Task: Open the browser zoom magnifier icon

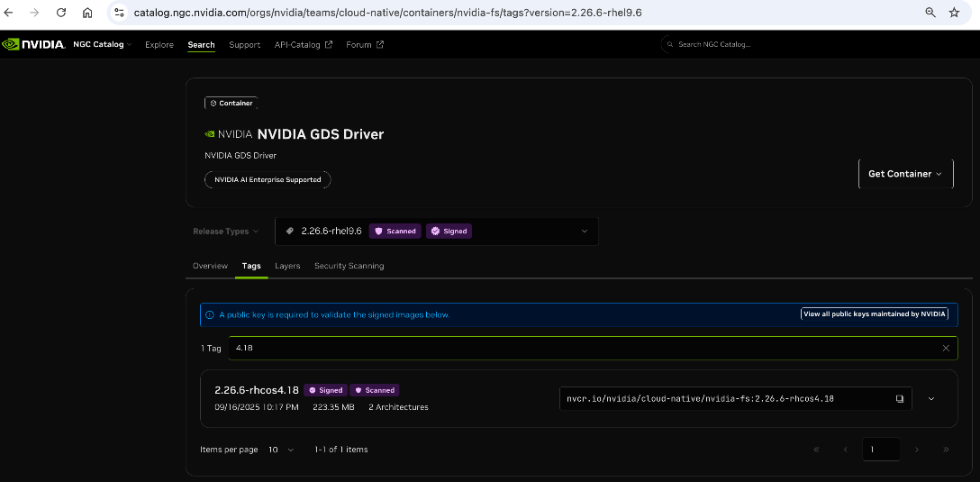Action: [930, 13]
